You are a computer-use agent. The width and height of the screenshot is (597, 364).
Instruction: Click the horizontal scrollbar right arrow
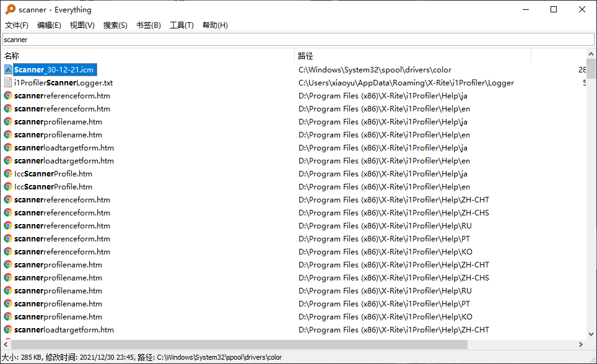[581, 344]
